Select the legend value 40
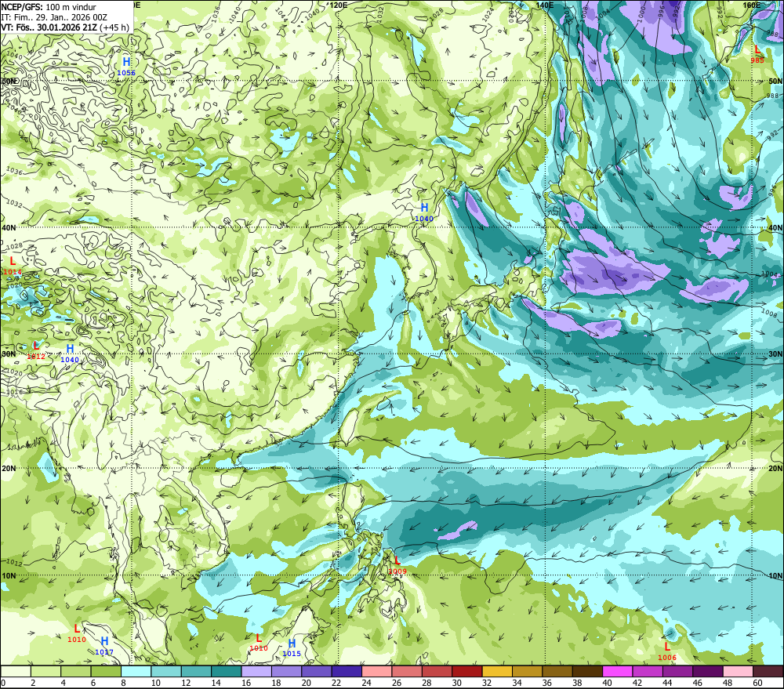This screenshot has height=689, width=784. tap(608, 683)
